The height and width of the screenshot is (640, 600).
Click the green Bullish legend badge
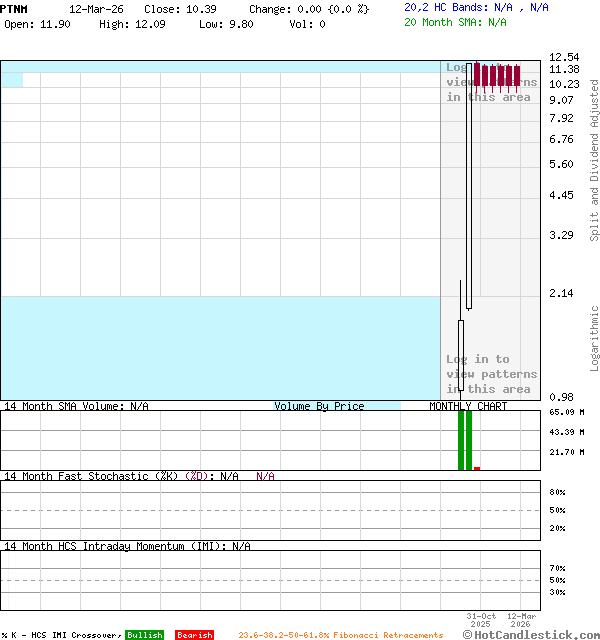144,635
